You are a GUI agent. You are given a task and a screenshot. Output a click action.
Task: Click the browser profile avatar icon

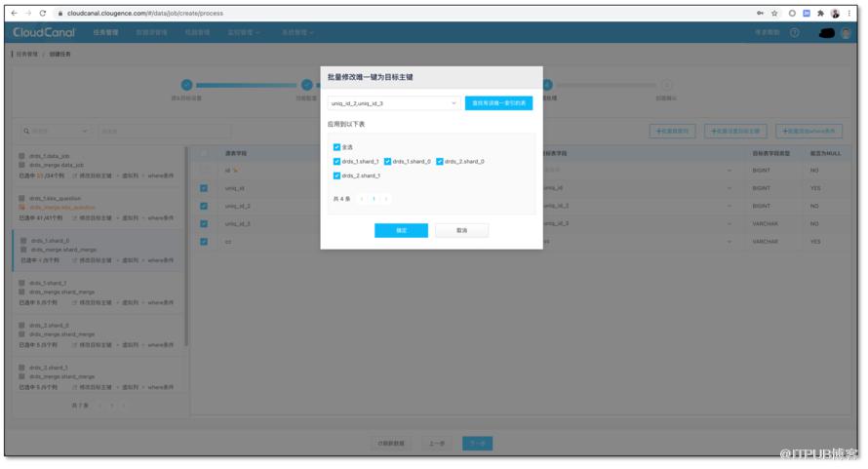(x=835, y=14)
